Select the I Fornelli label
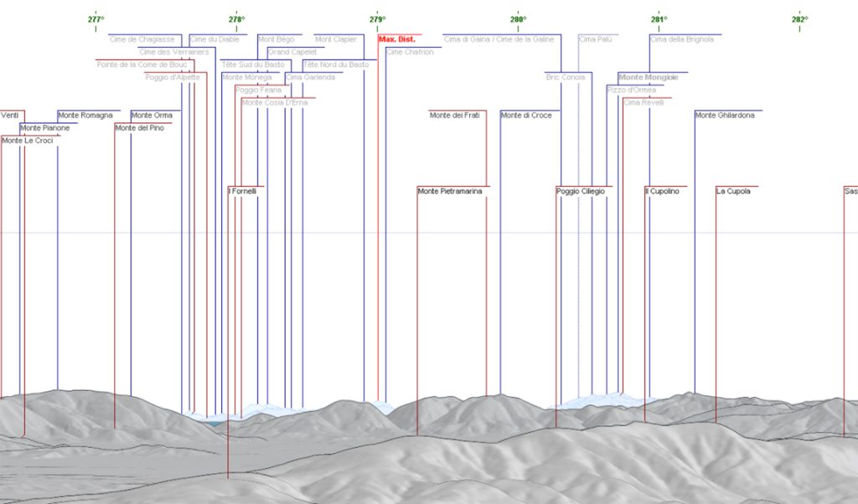Screen dimensions: 858x504 (x=242, y=192)
